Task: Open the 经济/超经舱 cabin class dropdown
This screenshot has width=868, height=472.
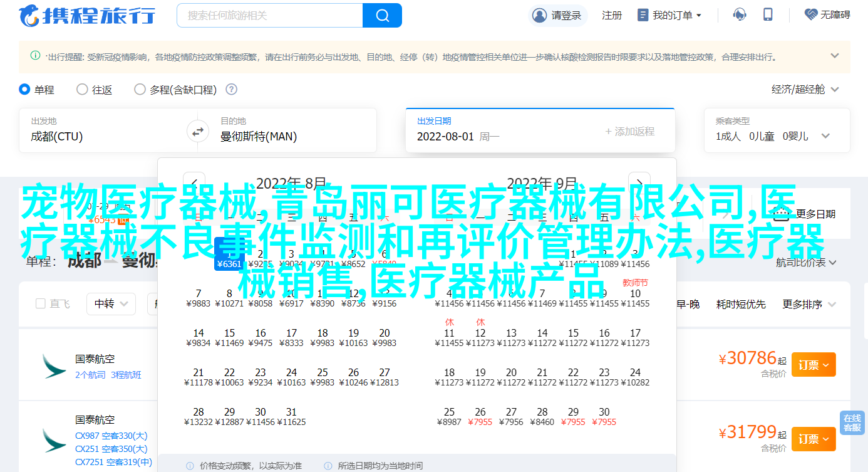Action: (805, 90)
